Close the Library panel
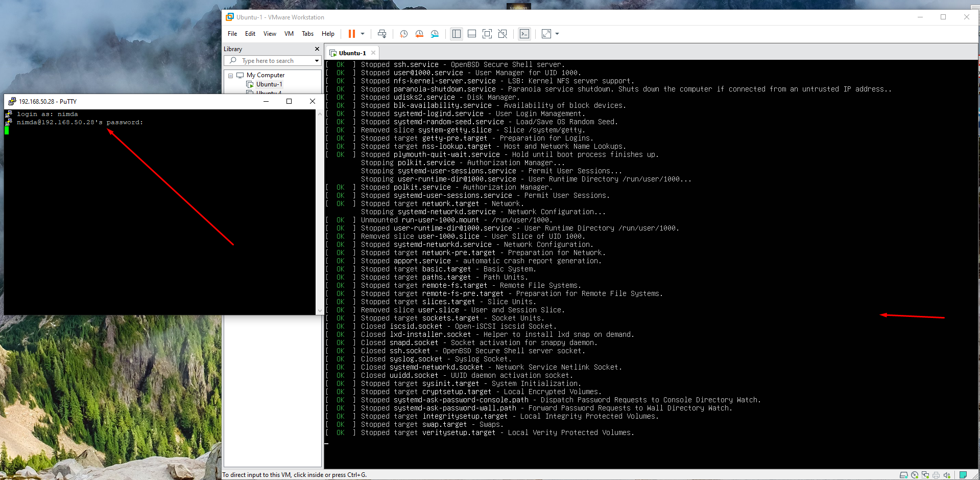The image size is (980, 480). pyautogui.click(x=317, y=49)
